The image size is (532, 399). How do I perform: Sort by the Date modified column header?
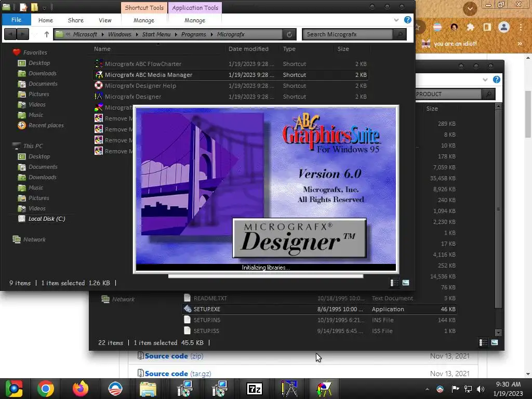248,49
